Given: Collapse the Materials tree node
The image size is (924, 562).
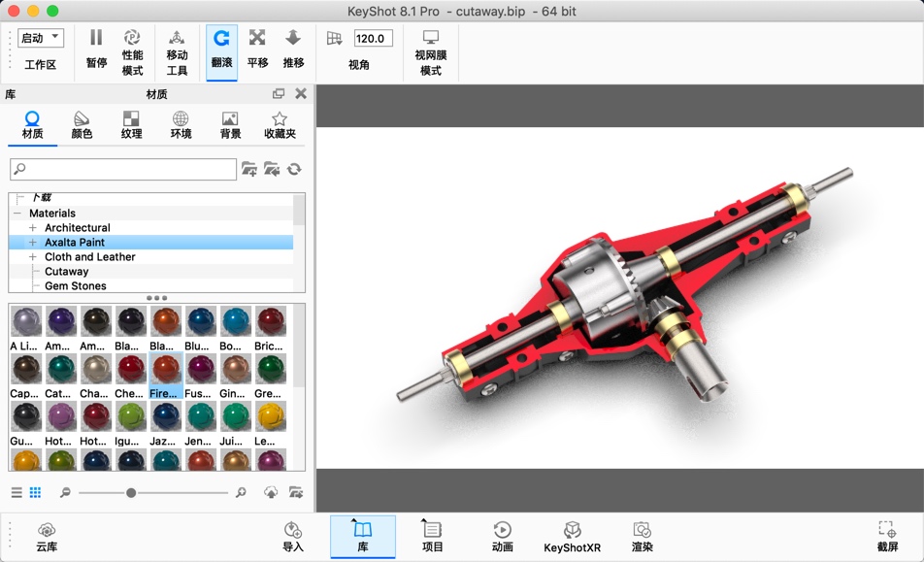Looking at the screenshot, I should [x=17, y=214].
